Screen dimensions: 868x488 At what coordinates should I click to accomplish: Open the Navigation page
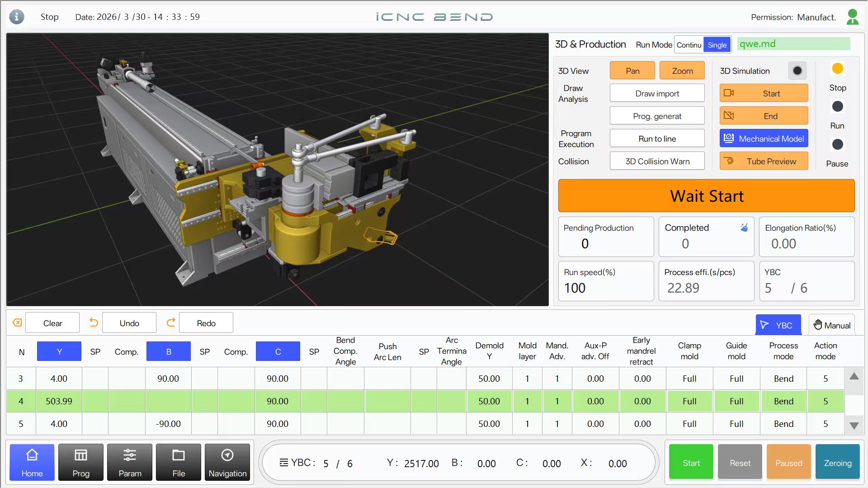pyautogui.click(x=227, y=462)
